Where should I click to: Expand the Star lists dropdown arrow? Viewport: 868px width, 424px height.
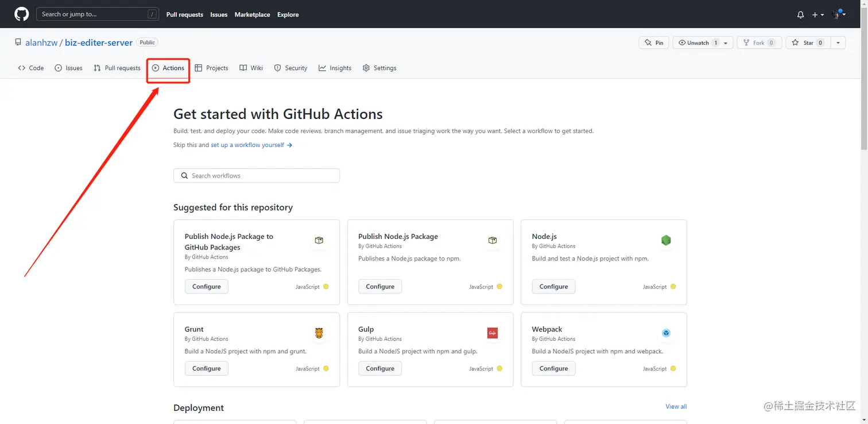click(x=838, y=43)
